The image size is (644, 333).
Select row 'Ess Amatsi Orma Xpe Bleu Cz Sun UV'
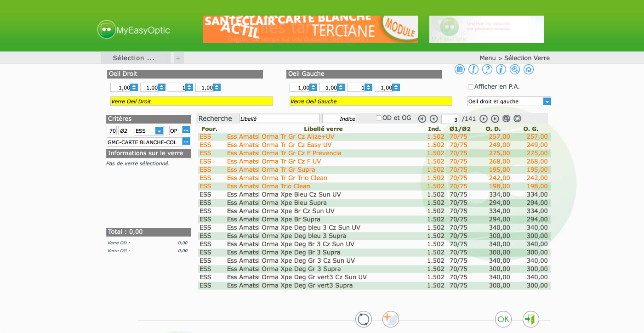[x=374, y=194]
